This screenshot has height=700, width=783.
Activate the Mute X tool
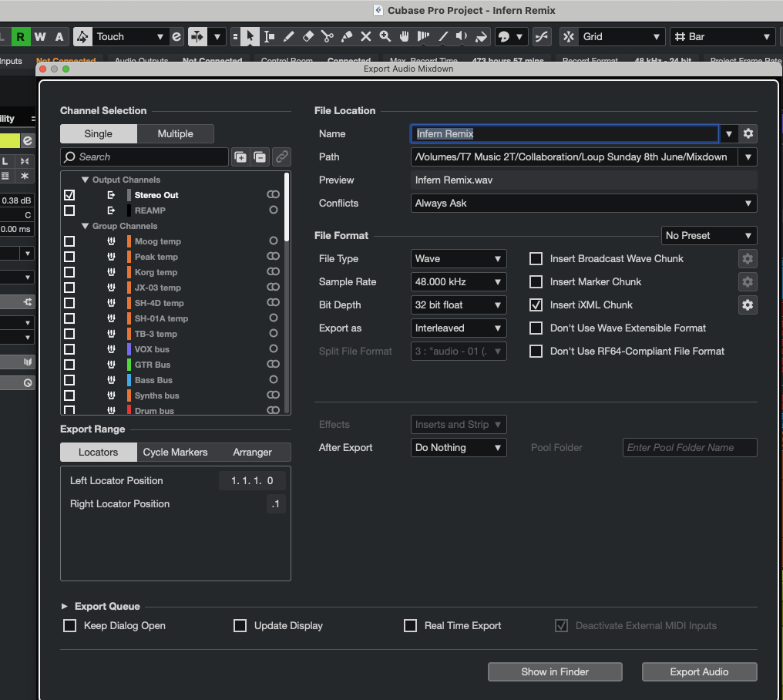point(365,36)
